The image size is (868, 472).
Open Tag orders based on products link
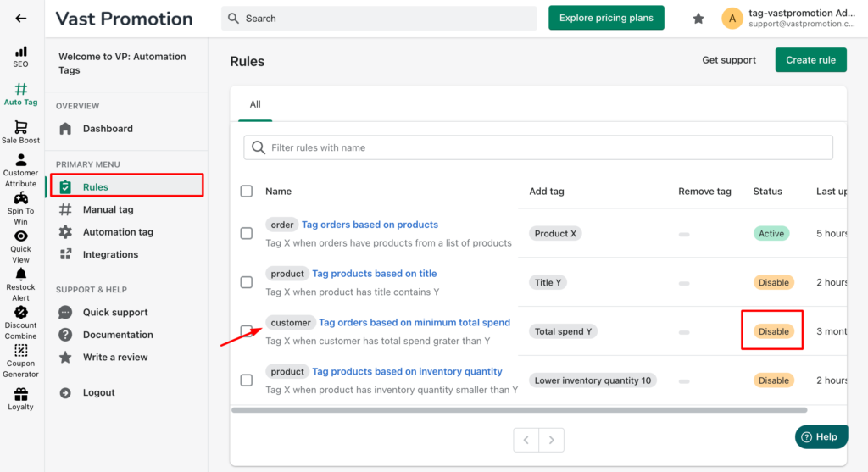point(370,225)
